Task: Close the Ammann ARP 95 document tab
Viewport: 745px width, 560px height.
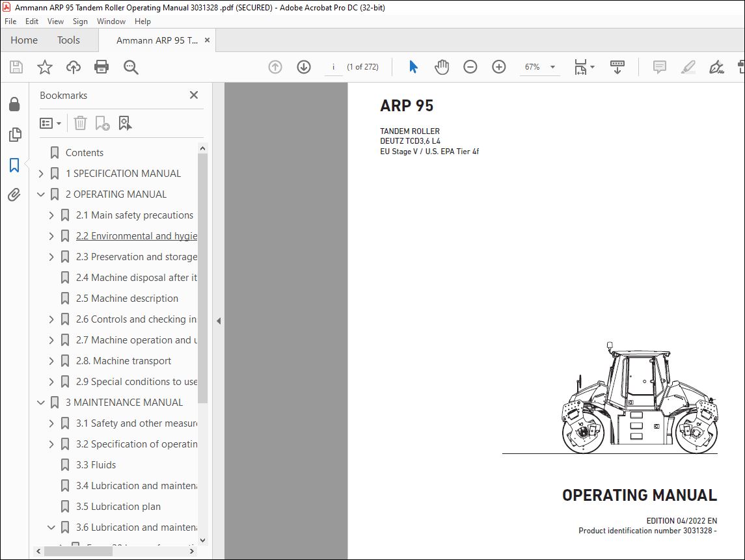Action: (207, 40)
